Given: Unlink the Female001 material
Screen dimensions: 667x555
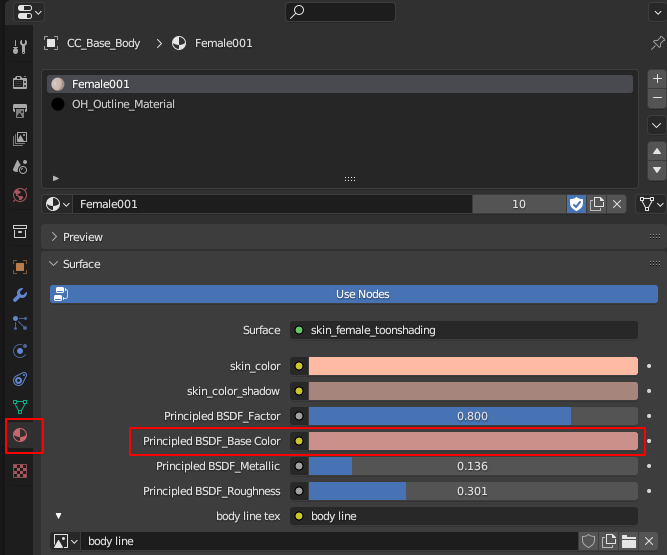Looking at the screenshot, I should (x=617, y=204).
